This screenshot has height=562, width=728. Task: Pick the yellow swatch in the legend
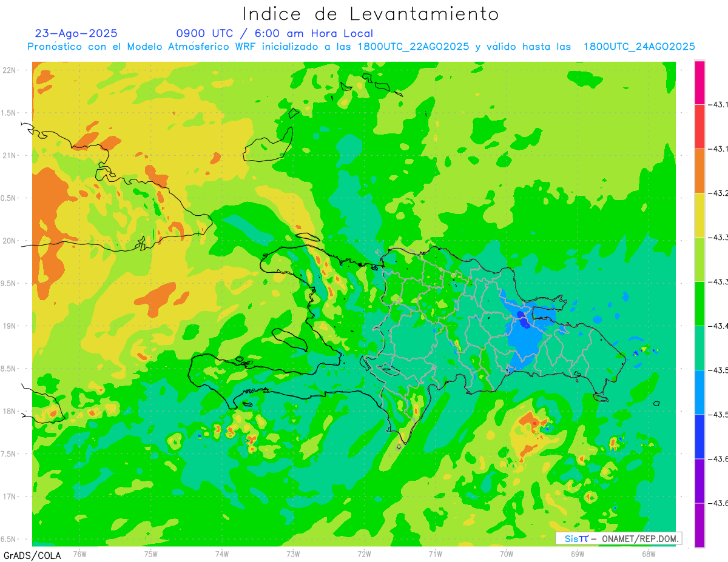[699, 215]
